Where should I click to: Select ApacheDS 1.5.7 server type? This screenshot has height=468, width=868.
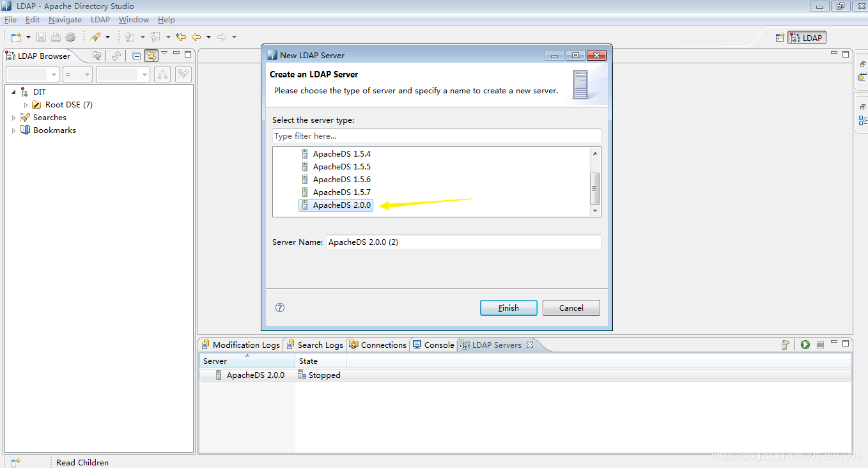tap(341, 192)
